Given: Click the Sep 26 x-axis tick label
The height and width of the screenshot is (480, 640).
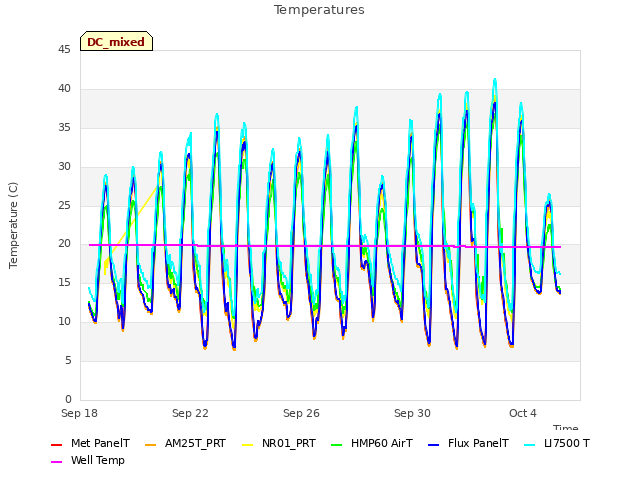Looking at the screenshot, I should (301, 413).
